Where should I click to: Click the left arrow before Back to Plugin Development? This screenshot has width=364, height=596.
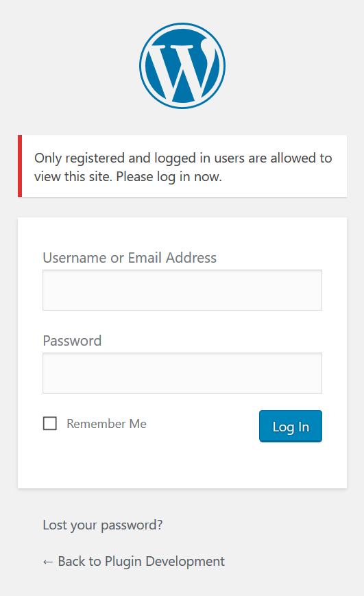48,562
